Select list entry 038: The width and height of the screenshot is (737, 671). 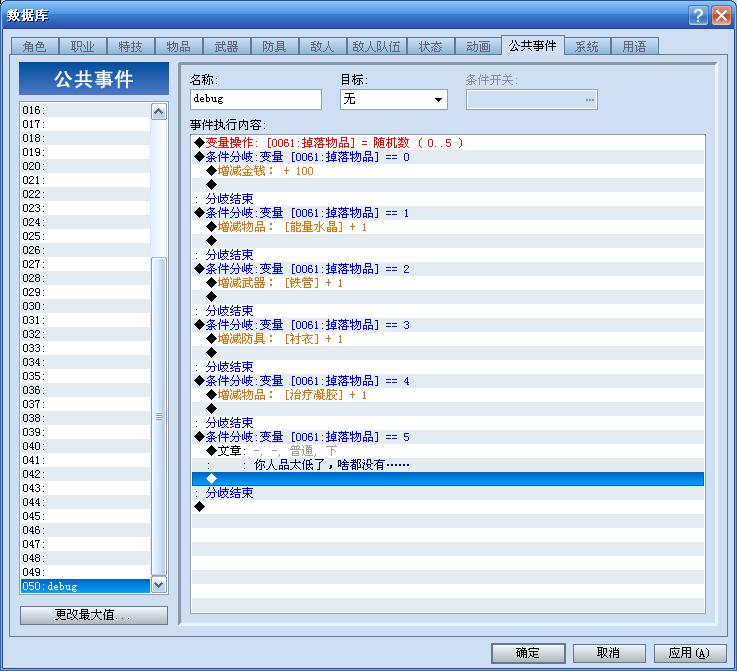(x=86, y=418)
